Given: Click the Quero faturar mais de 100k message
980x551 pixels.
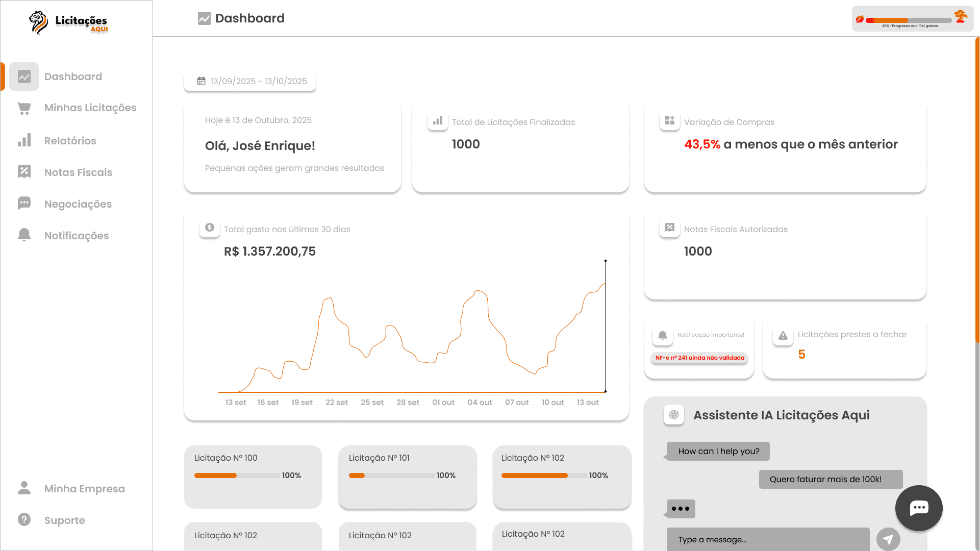Looking at the screenshot, I should point(830,479).
